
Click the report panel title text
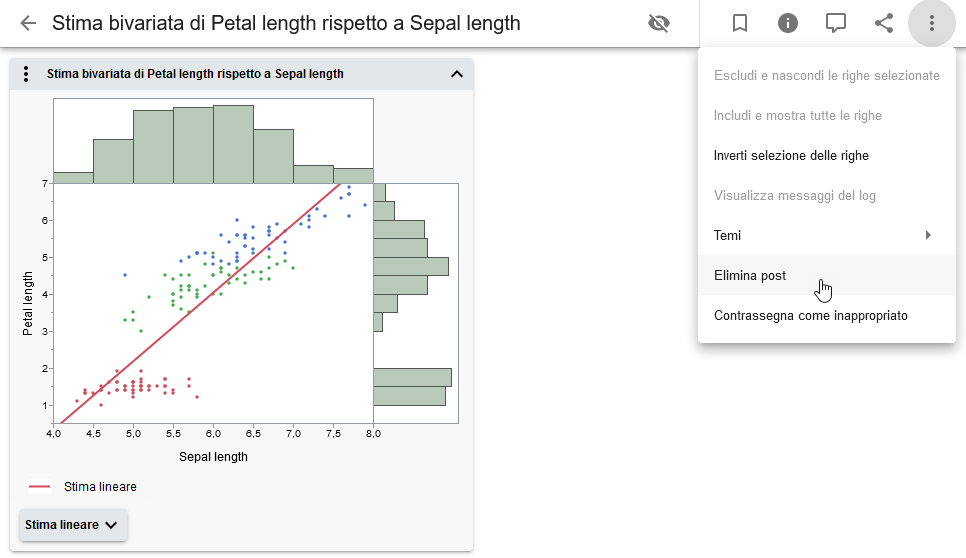click(x=195, y=74)
